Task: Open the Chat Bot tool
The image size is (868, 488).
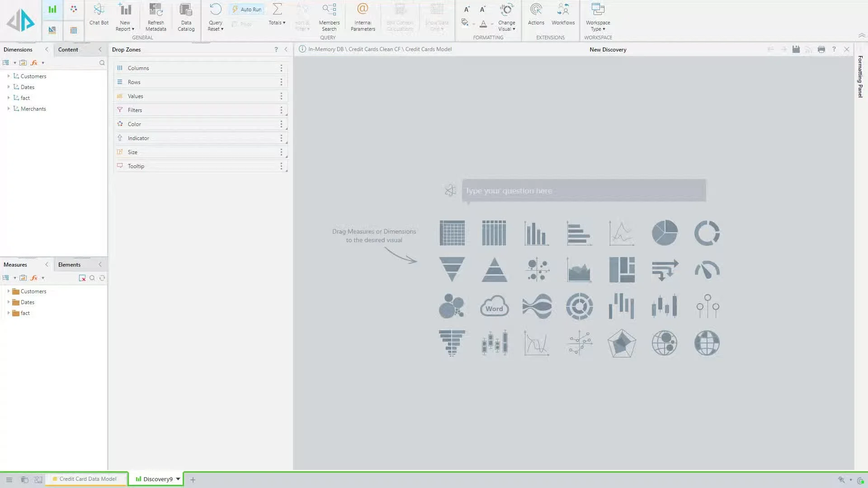Action: point(99,14)
